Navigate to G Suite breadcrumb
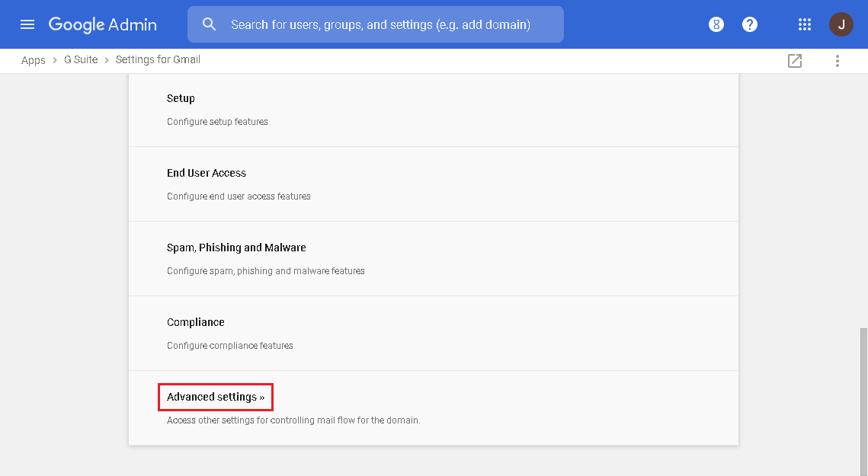The height and width of the screenshot is (476, 868). (x=81, y=59)
